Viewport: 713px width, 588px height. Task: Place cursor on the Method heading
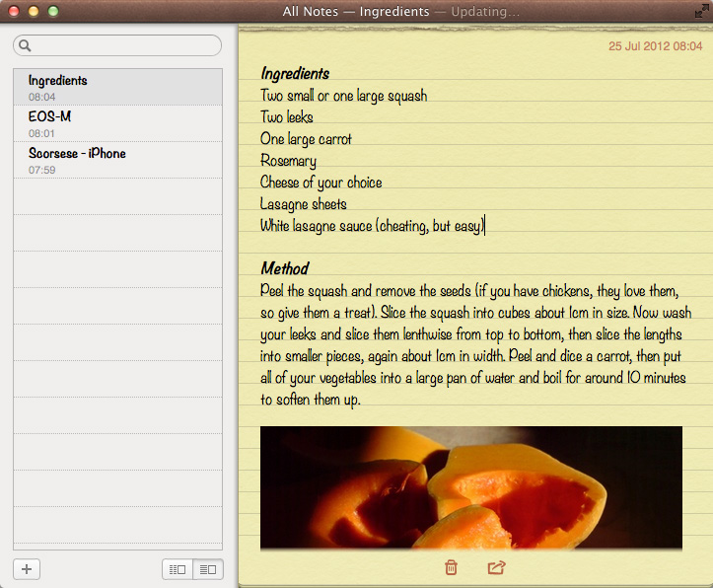click(285, 268)
